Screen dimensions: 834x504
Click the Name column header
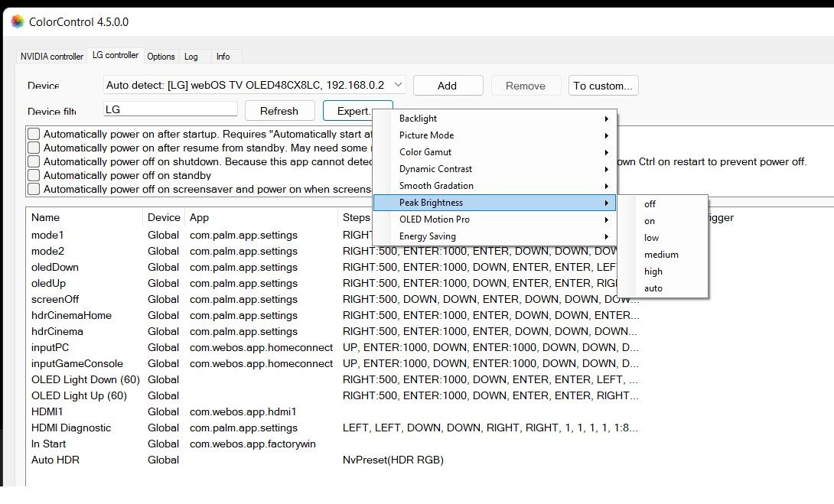(84, 217)
